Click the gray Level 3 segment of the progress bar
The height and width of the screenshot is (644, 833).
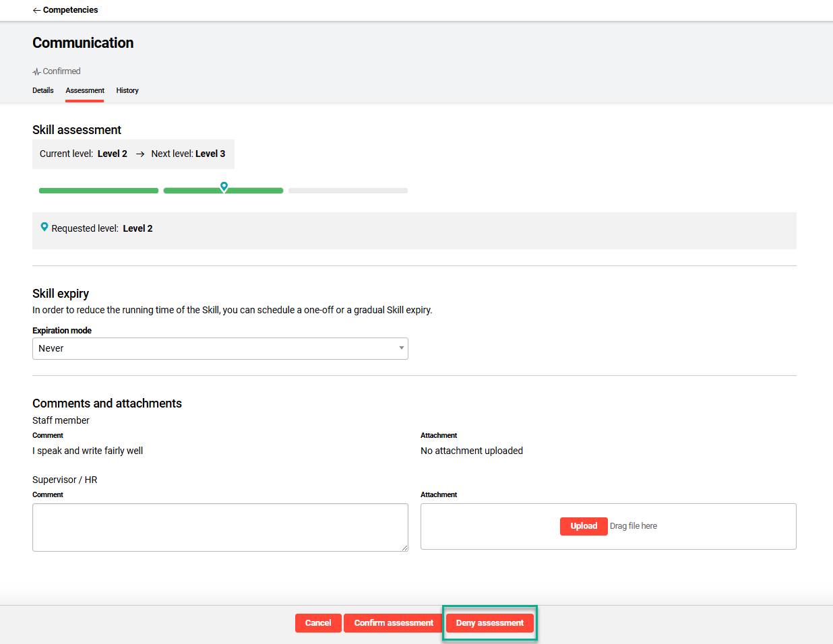348,190
